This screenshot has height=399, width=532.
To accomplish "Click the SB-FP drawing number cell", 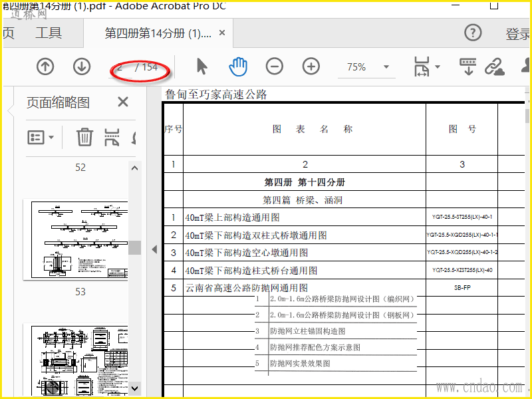I will 462,288.
